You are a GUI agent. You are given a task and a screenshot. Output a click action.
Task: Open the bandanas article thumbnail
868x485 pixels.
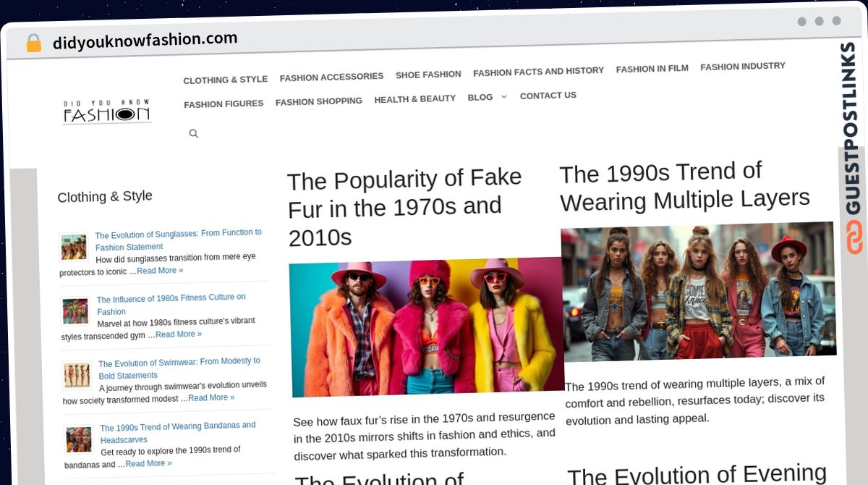coord(79,439)
